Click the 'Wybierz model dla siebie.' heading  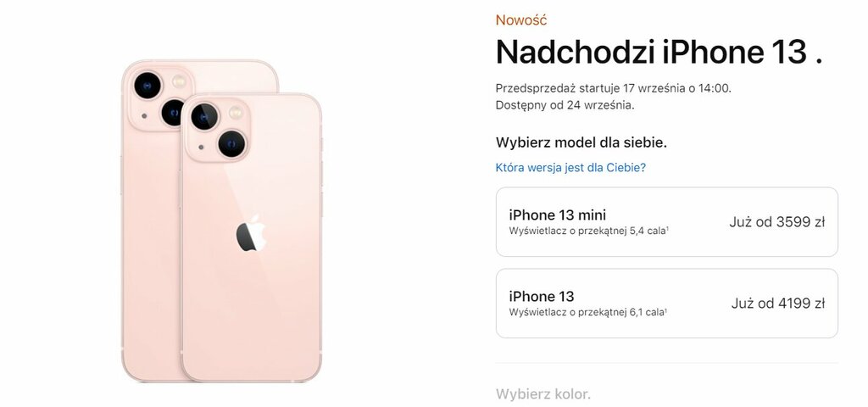[581, 142]
